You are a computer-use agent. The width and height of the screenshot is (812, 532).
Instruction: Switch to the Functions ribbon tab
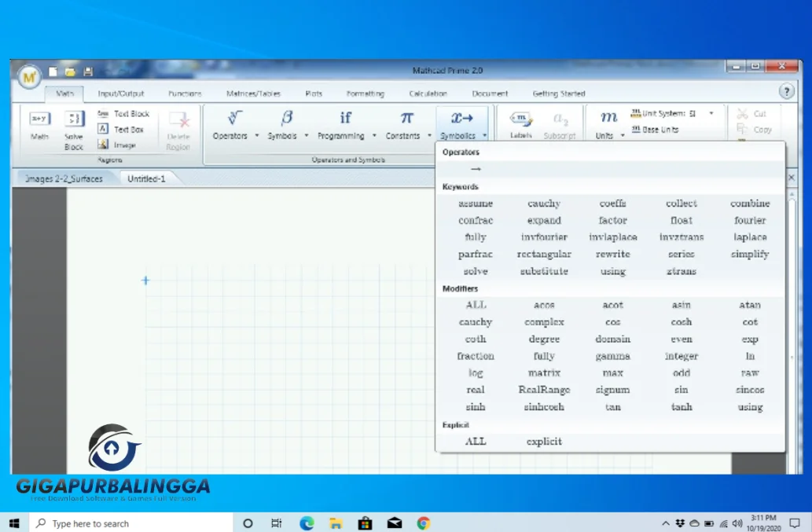(x=185, y=94)
